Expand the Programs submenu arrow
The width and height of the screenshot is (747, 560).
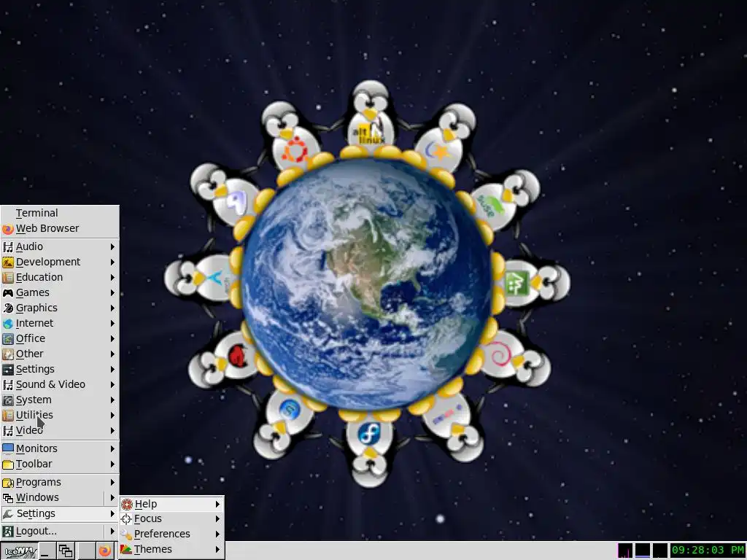coord(112,483)
